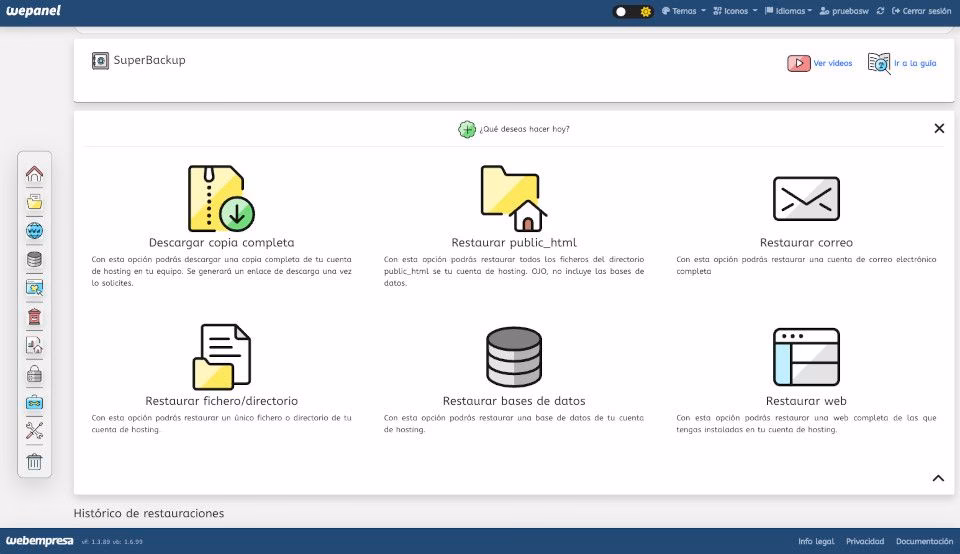Screen dimensions: 960x554
Task: Click the ¿Qué deseas hacer hoy? text
Action: tap(524, 129)
